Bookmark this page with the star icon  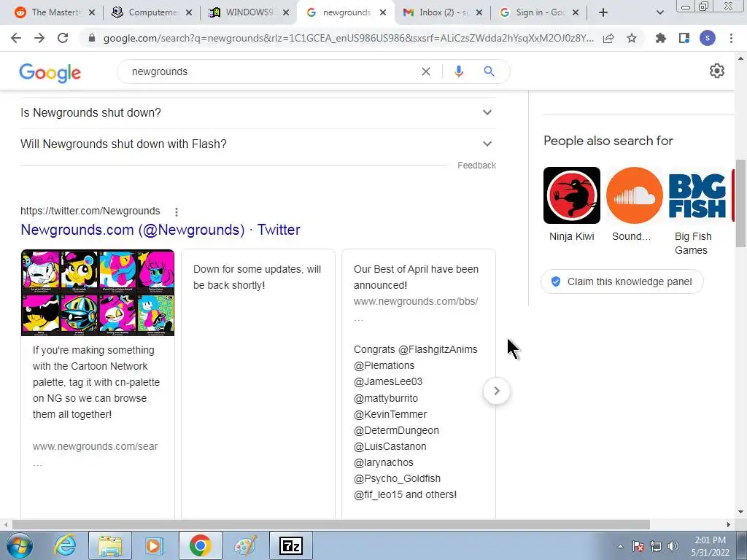click(632, 39)
